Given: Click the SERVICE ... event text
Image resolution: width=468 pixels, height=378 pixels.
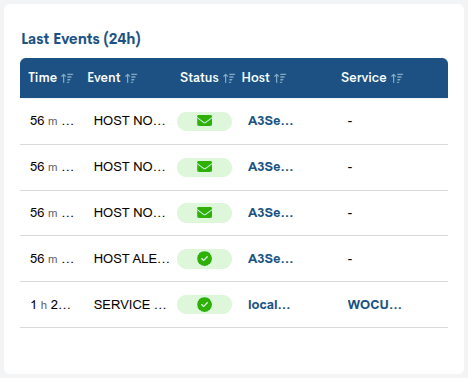Looking at the screenshot, I should click(x=130, y=304).
